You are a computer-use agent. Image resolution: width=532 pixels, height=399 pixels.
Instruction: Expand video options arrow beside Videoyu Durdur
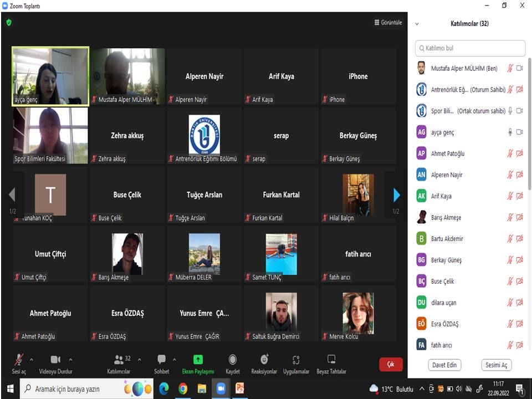pos(70,359)
